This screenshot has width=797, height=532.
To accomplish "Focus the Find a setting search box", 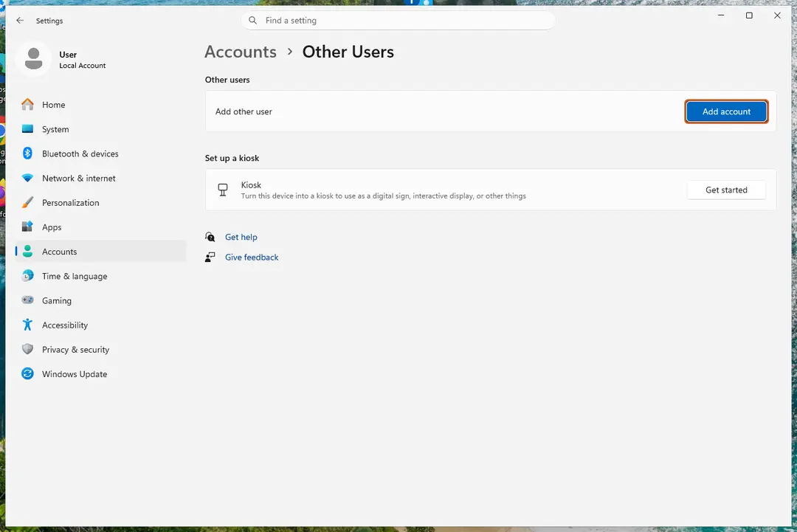I will 398,21.
